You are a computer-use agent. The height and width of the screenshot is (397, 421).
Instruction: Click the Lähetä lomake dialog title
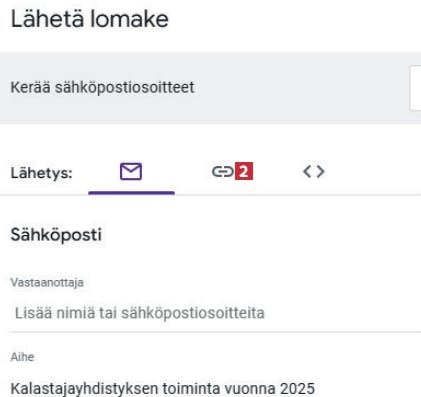point(90,19)
